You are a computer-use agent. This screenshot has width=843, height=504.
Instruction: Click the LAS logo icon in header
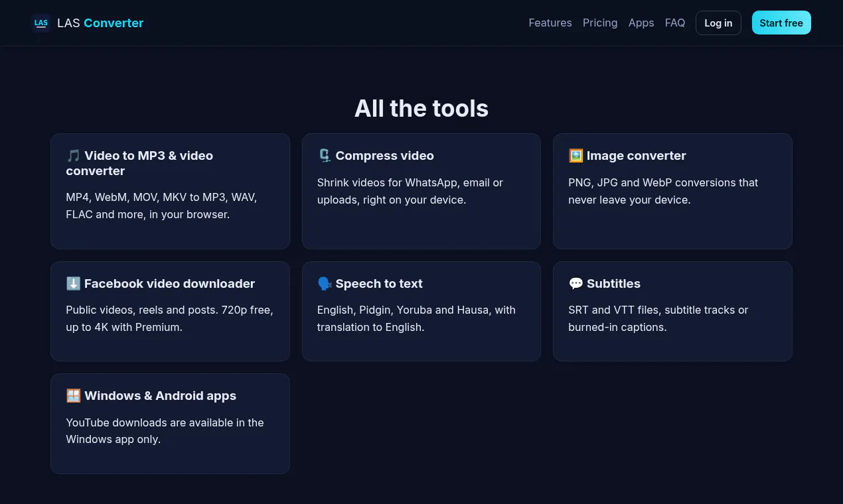pyautogui.click(x=41, y=23)
